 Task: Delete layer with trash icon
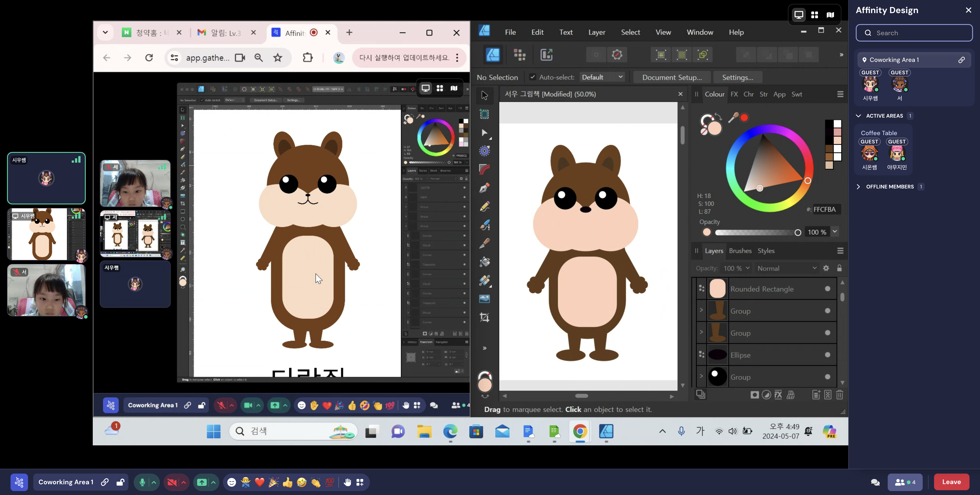pyautogui.click(x=840, y=395)
